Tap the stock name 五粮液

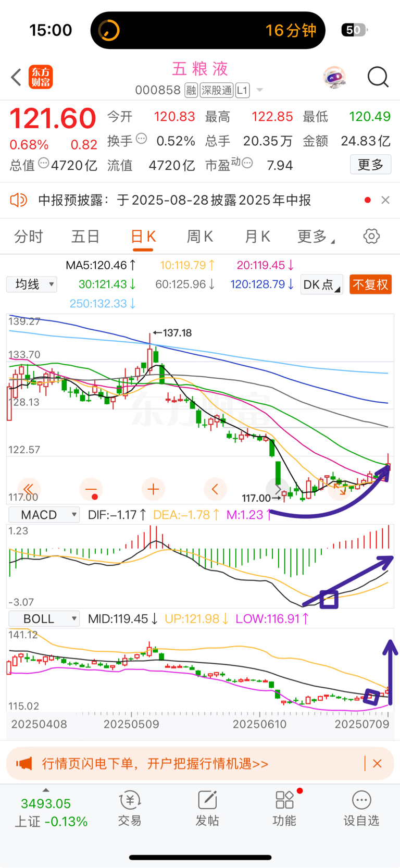(x=200, y=69)
